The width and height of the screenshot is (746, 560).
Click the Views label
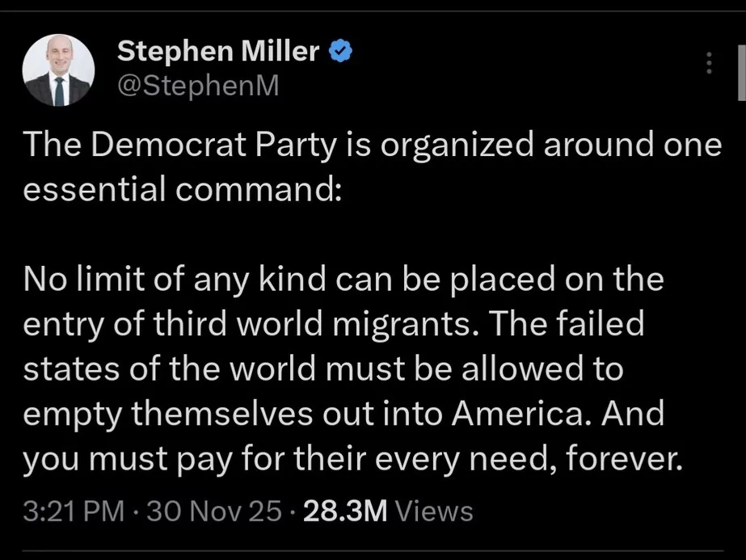(436, 511)
